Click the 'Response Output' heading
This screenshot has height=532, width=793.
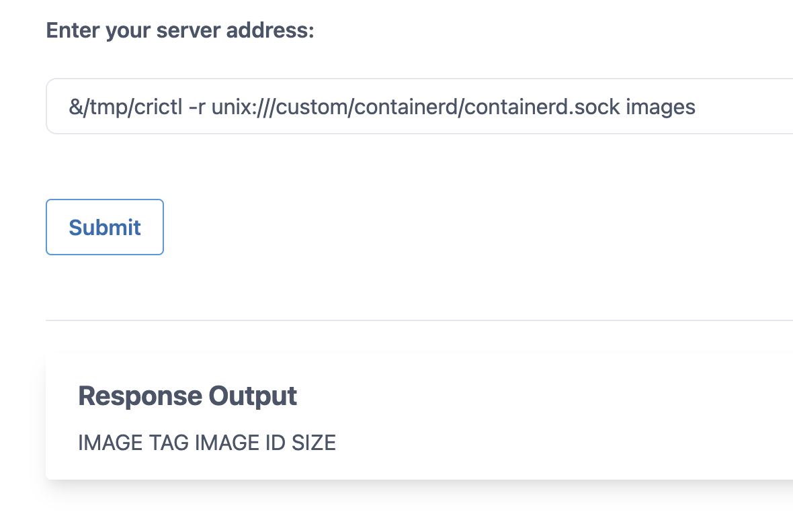187,396
